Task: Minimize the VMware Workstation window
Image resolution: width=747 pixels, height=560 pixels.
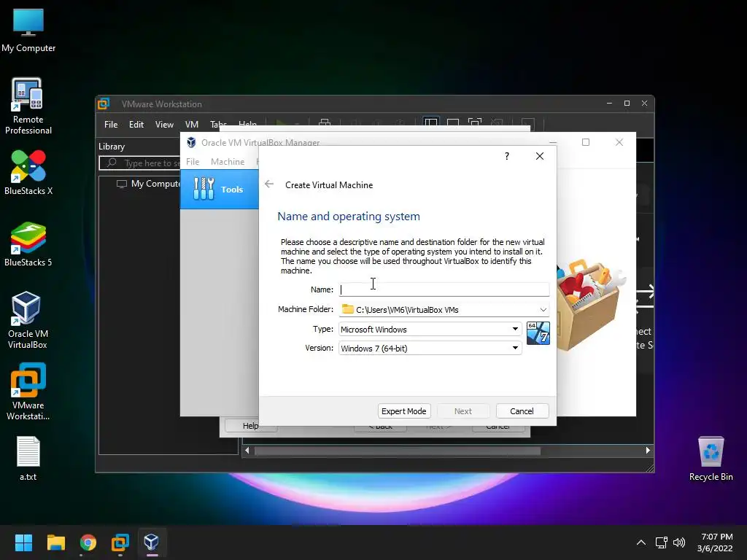Action: pos(609,104)
